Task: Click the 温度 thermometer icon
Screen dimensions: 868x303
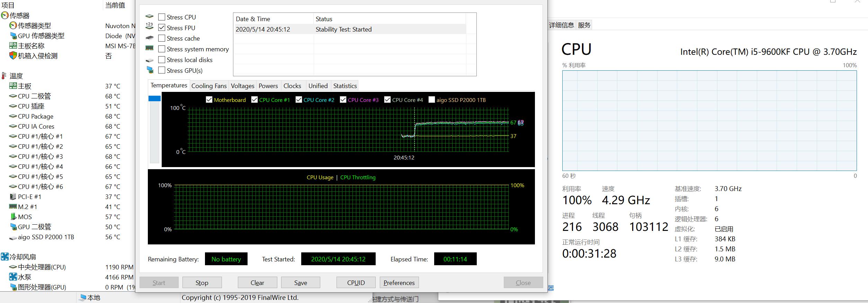Action: [x=4, y=76]
